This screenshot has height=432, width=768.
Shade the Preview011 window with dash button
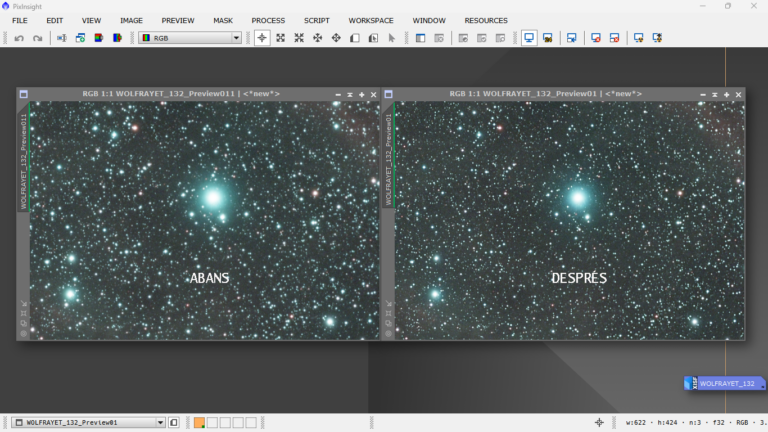pyautogui.click(x=338, y=95)
